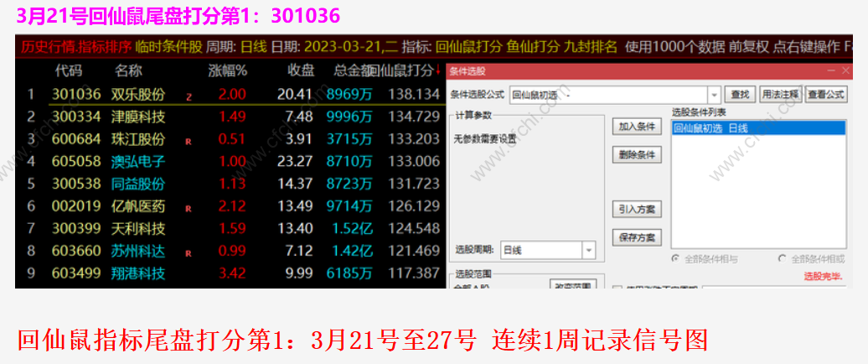Sort by the 涨幅% column header
The height and width of the screenshot is (364, 868).
[228, 70]
